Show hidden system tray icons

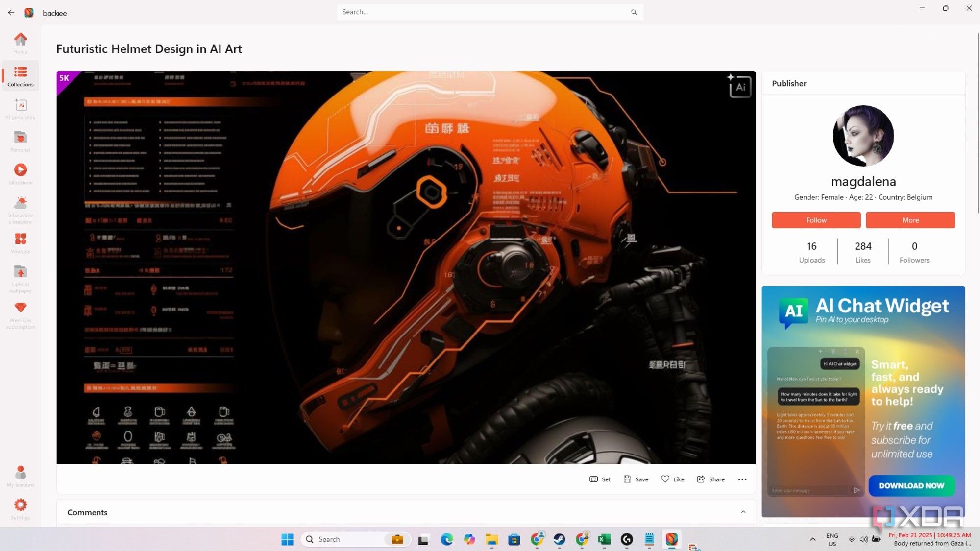point(812,539)
